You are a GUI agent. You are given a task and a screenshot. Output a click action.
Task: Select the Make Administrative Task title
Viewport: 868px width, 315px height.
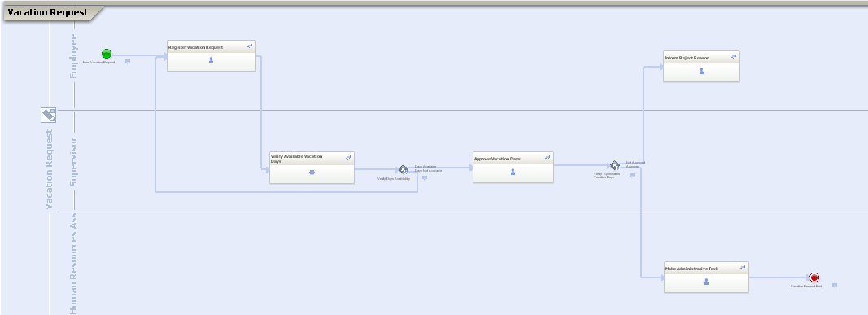click(691, 269)
